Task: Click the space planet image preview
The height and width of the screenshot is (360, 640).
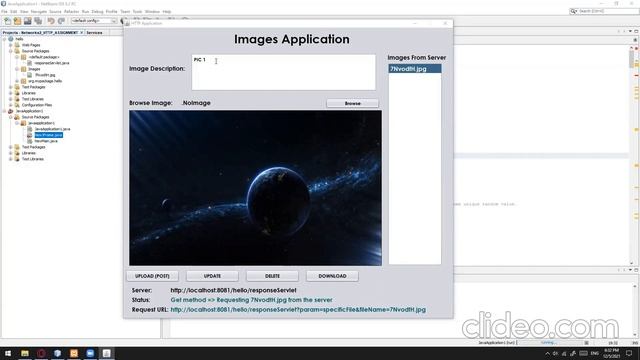Action: point(256,188)
